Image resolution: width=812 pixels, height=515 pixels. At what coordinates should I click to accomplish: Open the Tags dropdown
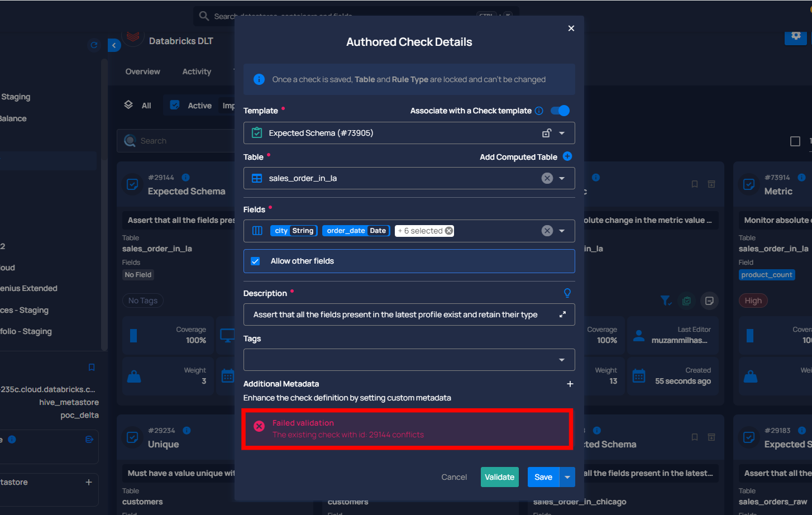click(409, 360)
